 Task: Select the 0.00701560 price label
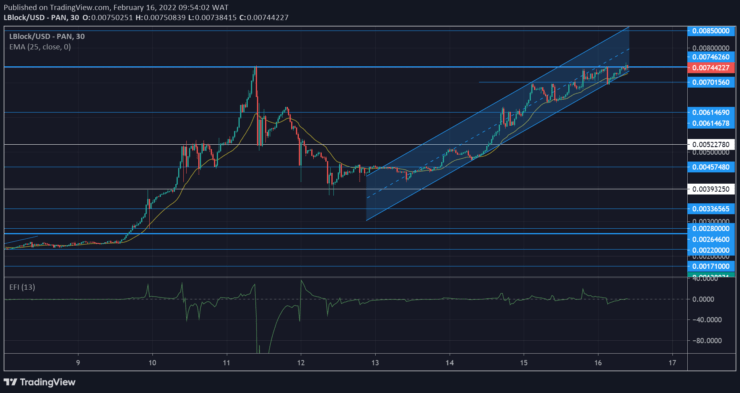coord(711,83)
